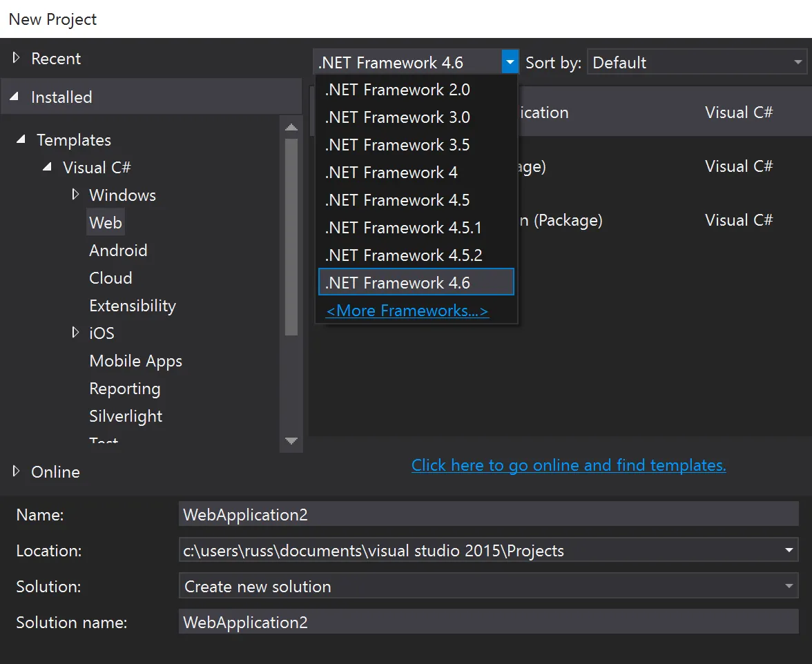Expand the Online section triangle
Viewport: 812px width, 664px height.
click(x=17, y=472)
